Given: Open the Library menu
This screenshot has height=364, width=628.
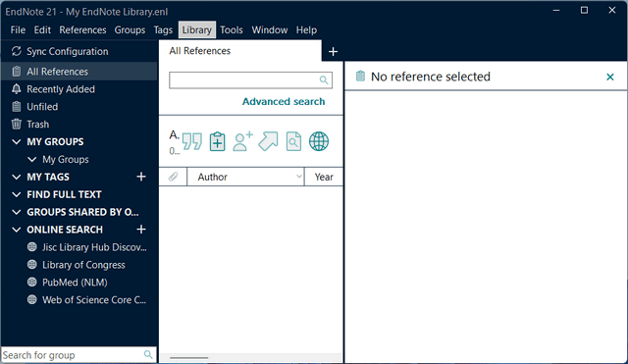Looking at the screenshot, I should pyautogui.click(x=197, y=30).
